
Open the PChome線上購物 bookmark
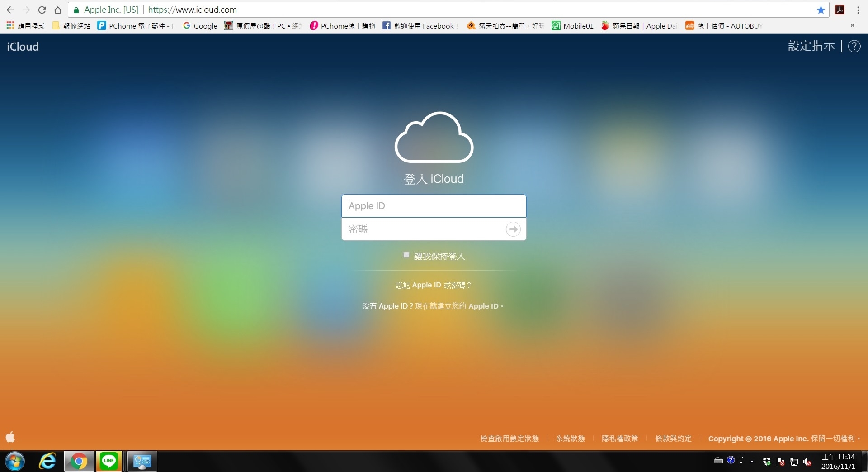343,26
